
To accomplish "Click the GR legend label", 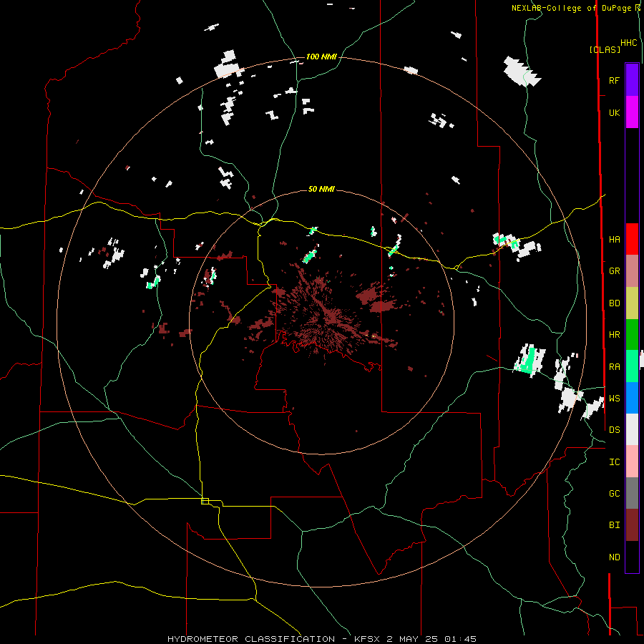I will coord(614,271).
